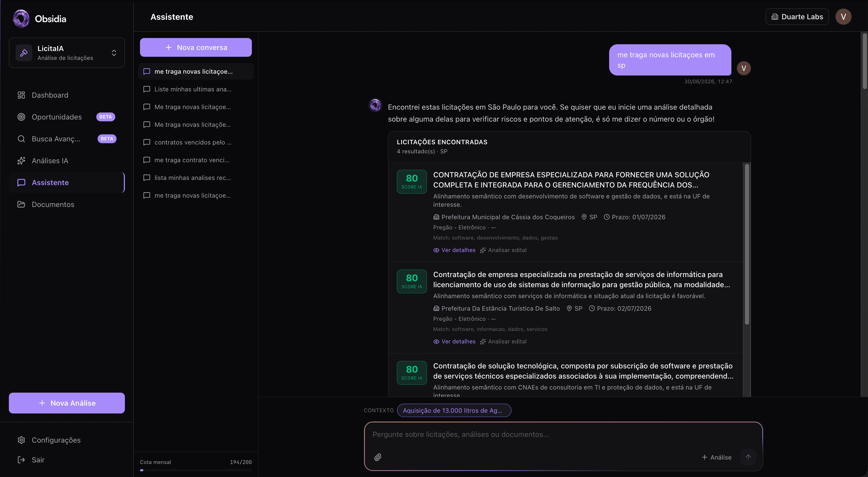
Task: Click the paperclip attach file icon
Action: (x=378, y=457)
